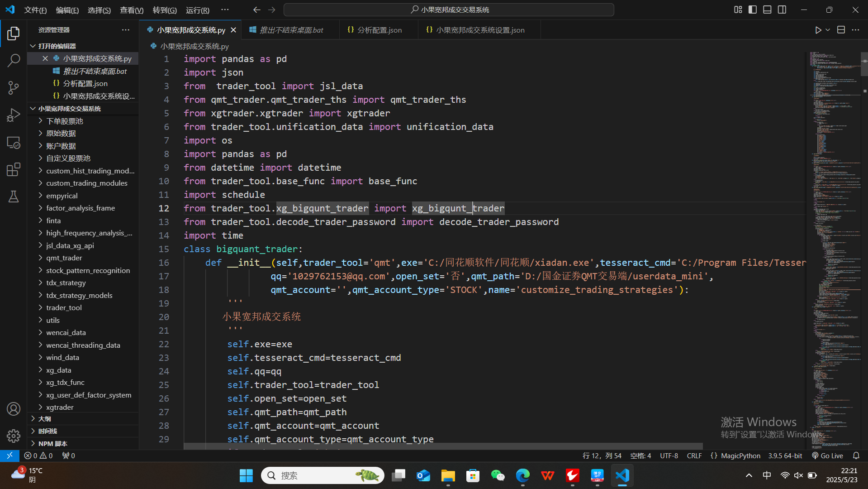
Task: Select interpreter 3.9.5 64-bit
Action: 785,455
